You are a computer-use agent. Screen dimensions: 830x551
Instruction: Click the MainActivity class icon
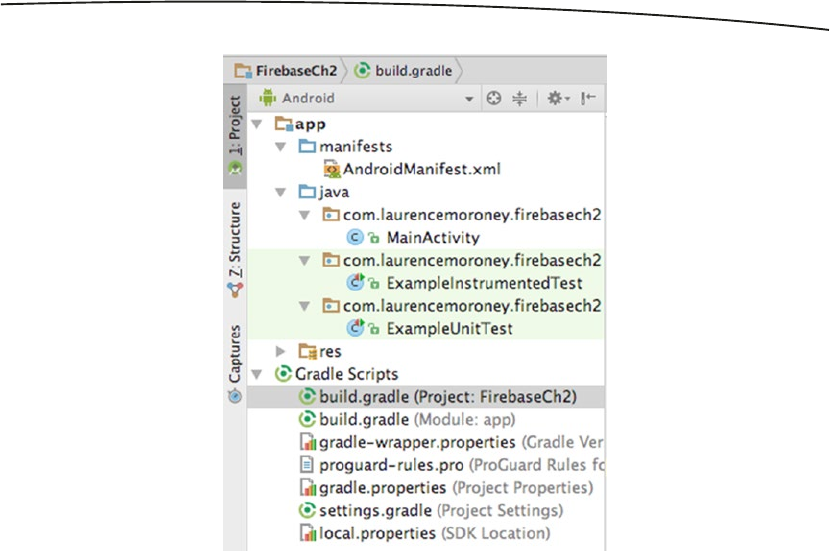[x=355, y=238]
